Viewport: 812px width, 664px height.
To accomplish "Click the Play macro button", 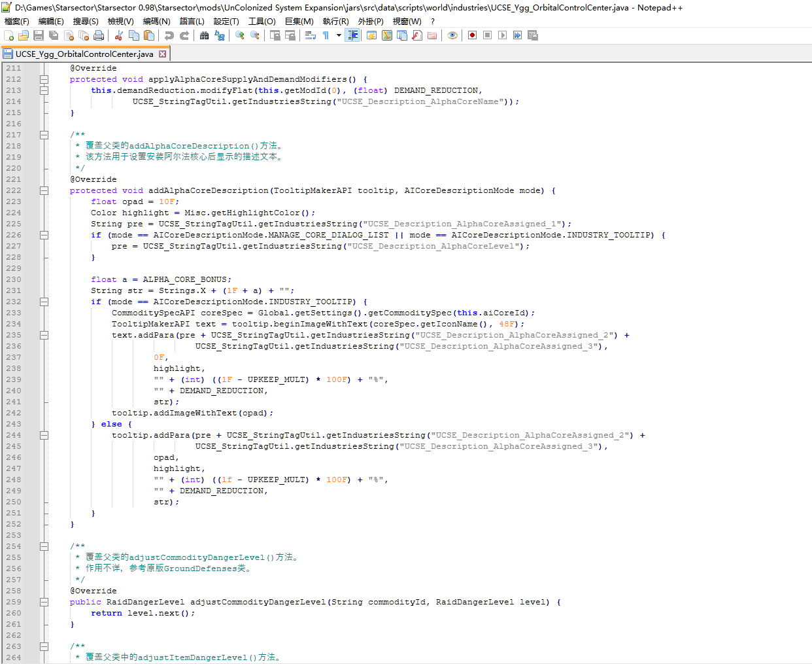I will click(x=502, y=35).
